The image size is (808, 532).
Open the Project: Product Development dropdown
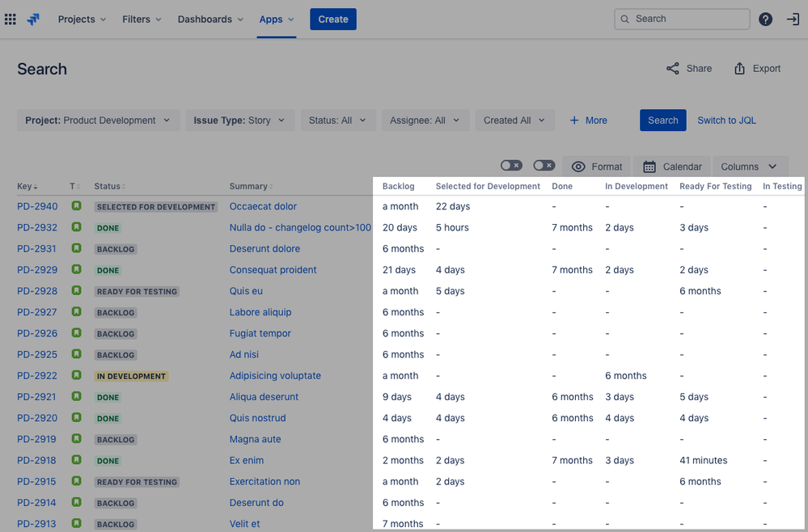click(99, 120)
